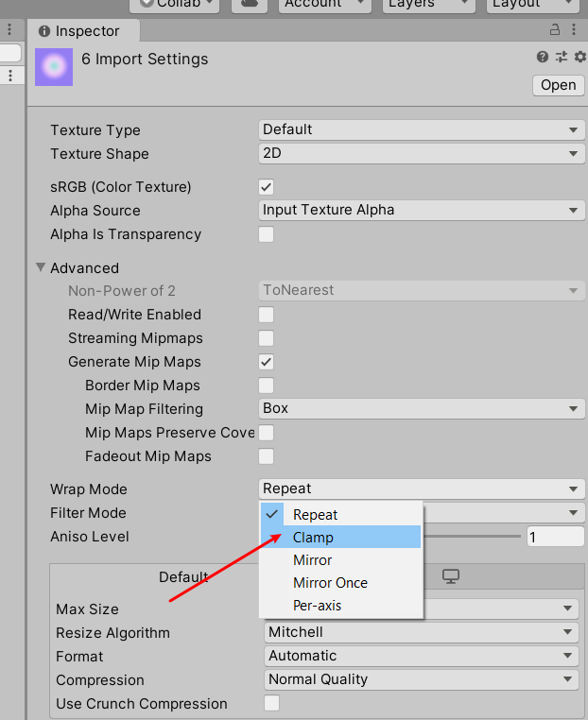The image size is (588, 720).
Task: Select Clamp in the wrap mode menu
Action: click(341, 537)
